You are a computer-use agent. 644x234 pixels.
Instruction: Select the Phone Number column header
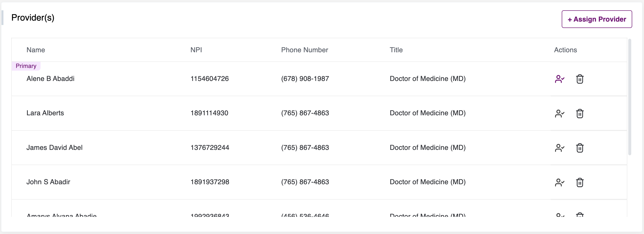point(304,50)
